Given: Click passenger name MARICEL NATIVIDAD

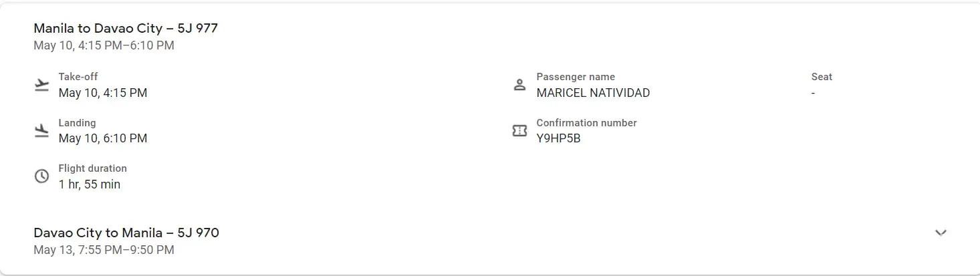Looking at the screenshot, I should (593, 93).
